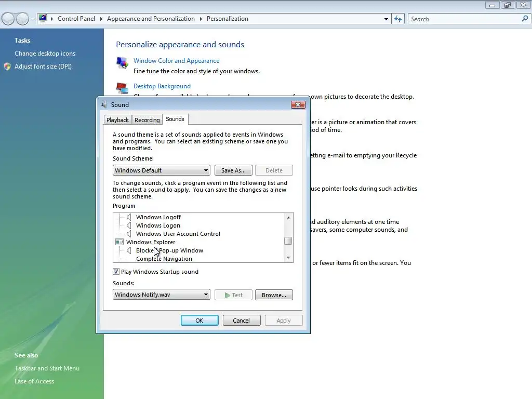Click the speaker icon next to Windows Logon
Viewport: 532px width, 399px height.
pyautogui.click(x=129, y=225)
